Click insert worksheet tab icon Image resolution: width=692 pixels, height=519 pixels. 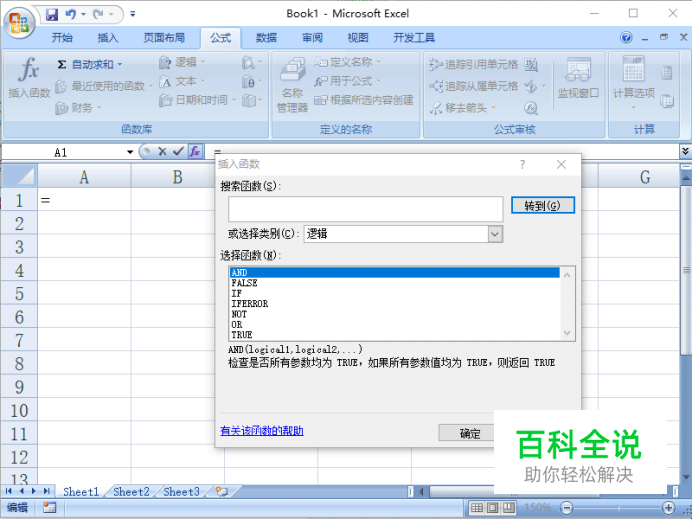[222, 491]
